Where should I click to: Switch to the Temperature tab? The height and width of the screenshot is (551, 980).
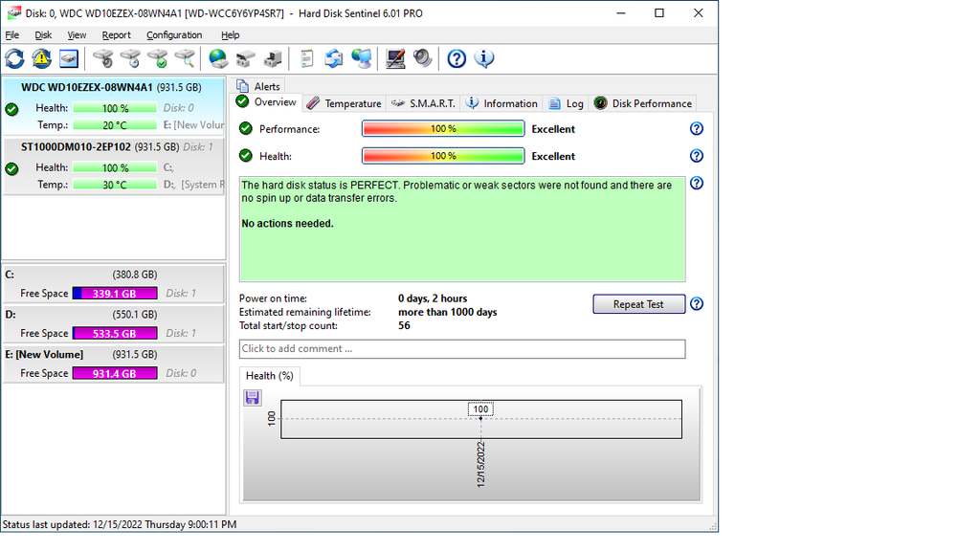345,103
